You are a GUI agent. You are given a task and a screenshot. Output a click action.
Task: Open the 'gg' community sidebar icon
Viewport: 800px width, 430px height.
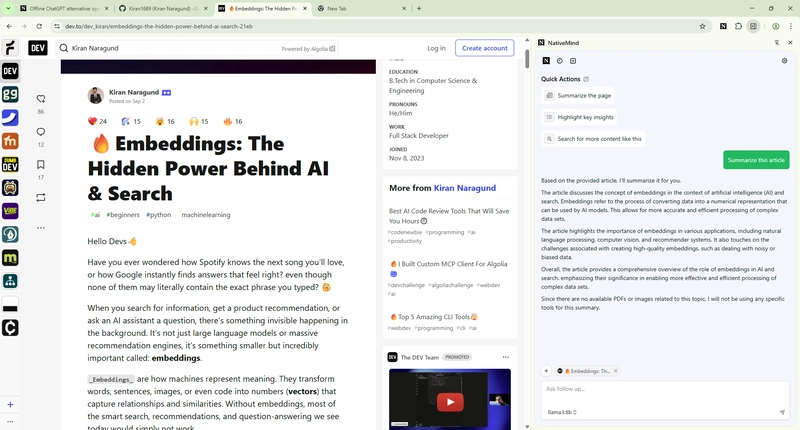pyautogui.click(x=10, y=94)
